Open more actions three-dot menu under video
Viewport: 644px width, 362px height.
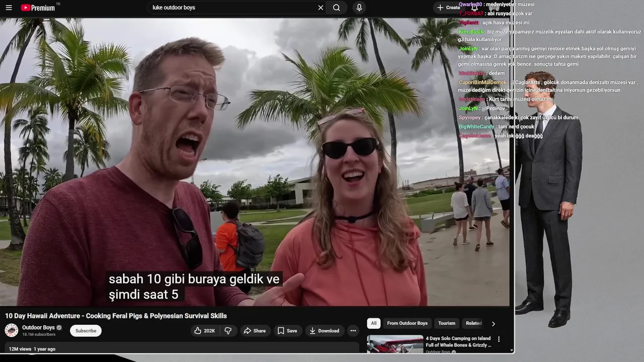pyautogui.click(x=353, y=331)
